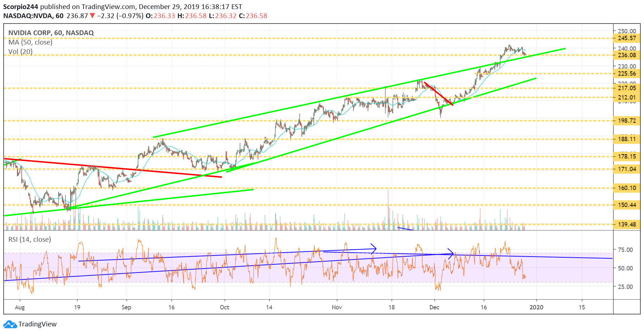Click the NASDAQ:NVDA, 60 symbol header
The height and width of the screenshot is (334, 644).
33,16
